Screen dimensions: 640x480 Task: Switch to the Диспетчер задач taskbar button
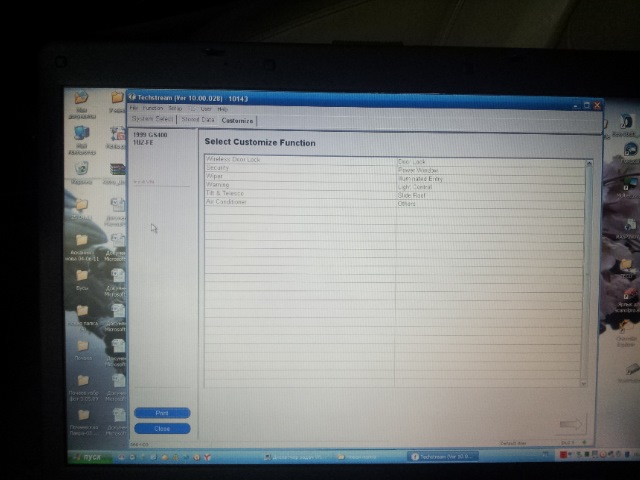coord(297,457)
